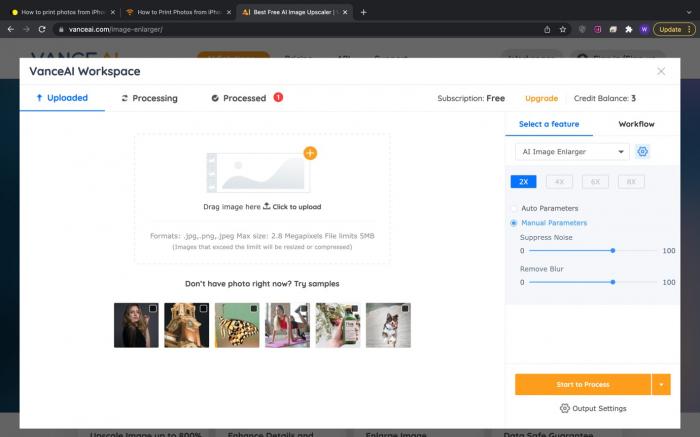The image size is (700, 437).
Task: Select the green bottle sample checkbox
Action: pyautogui.click(x=354, y=308)
